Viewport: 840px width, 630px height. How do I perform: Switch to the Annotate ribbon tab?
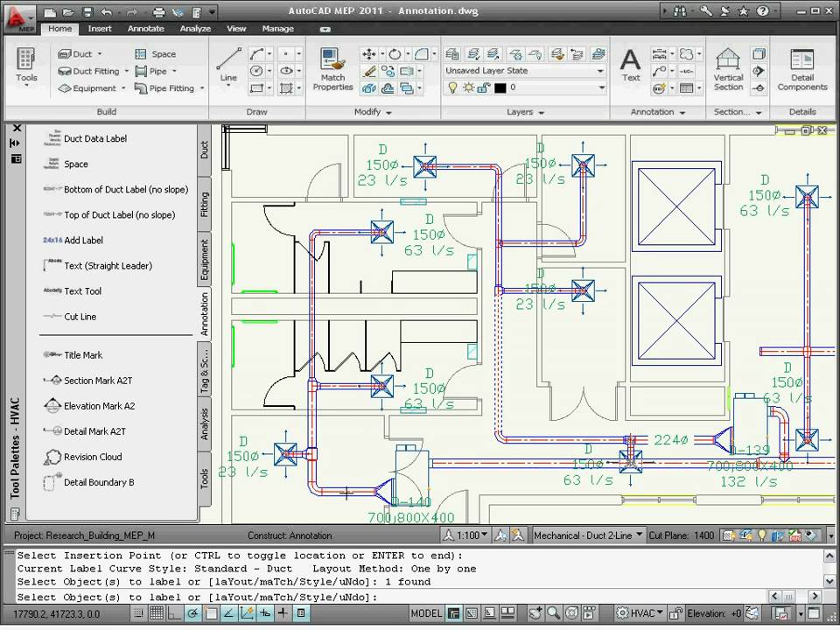pos(146,29)
